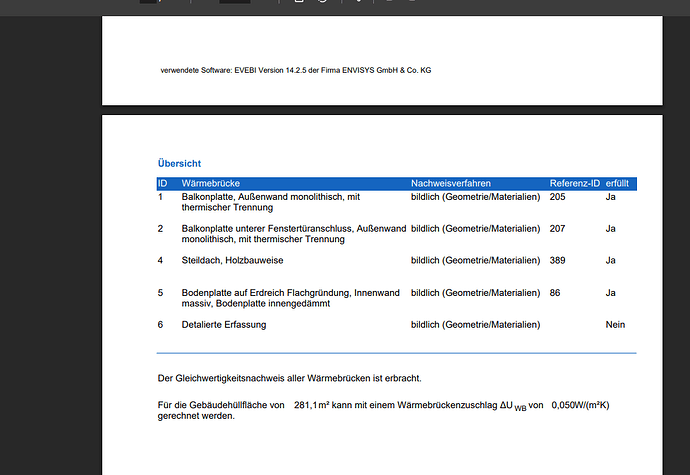Viewport: 690px width, 475px height.
Task: Click the 'Der Gleichwertigkeitsnachweis aller Wärmebrücken' sentence
Action: [289, 378]
